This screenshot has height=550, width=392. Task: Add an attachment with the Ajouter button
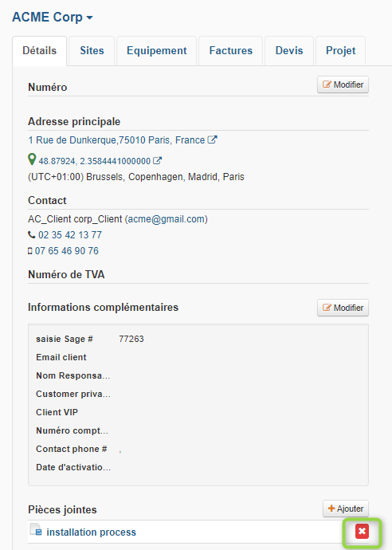coord(346,509)
